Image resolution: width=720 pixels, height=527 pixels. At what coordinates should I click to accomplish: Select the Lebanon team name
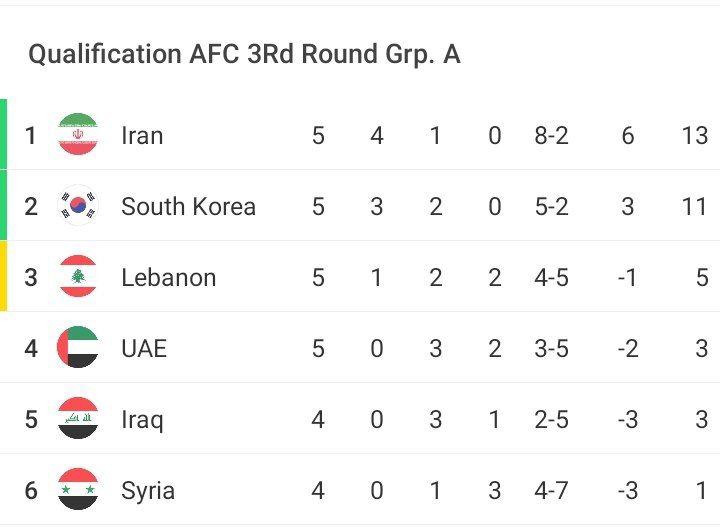168,277
